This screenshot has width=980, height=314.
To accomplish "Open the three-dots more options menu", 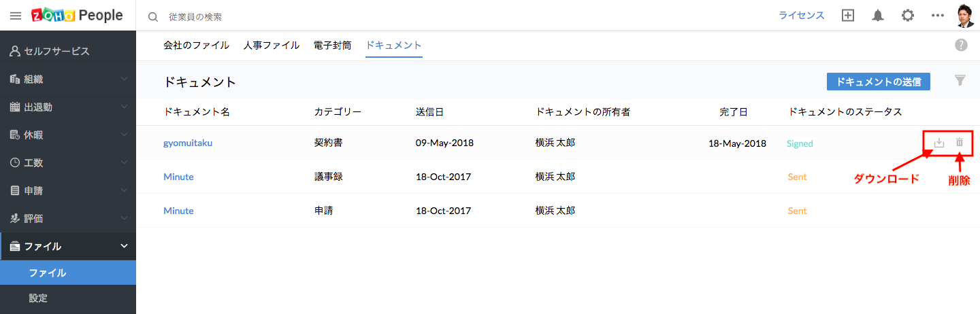I will click(938, 16).
